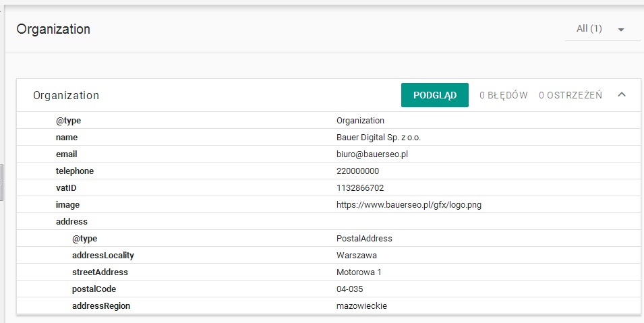Select the @type Organization row

(328, 121)
